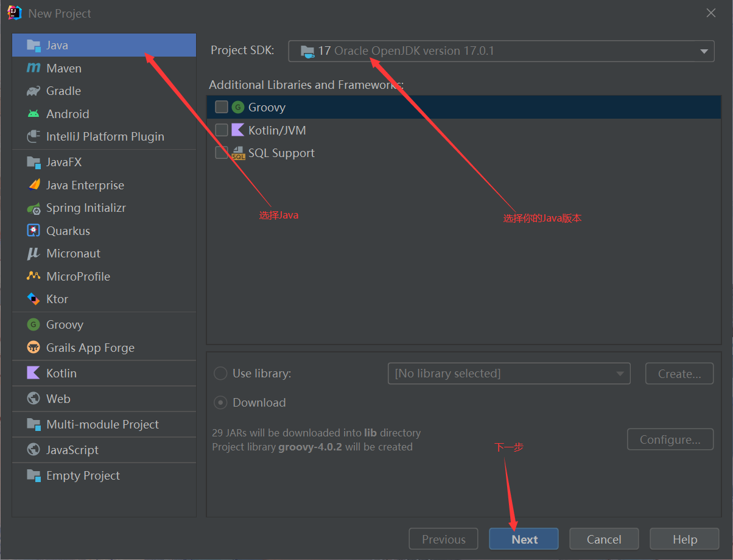Enable the Groovy library checkbox
Image resolution: width=733 pixels, height=560 pixels.
tap(222, 107)
